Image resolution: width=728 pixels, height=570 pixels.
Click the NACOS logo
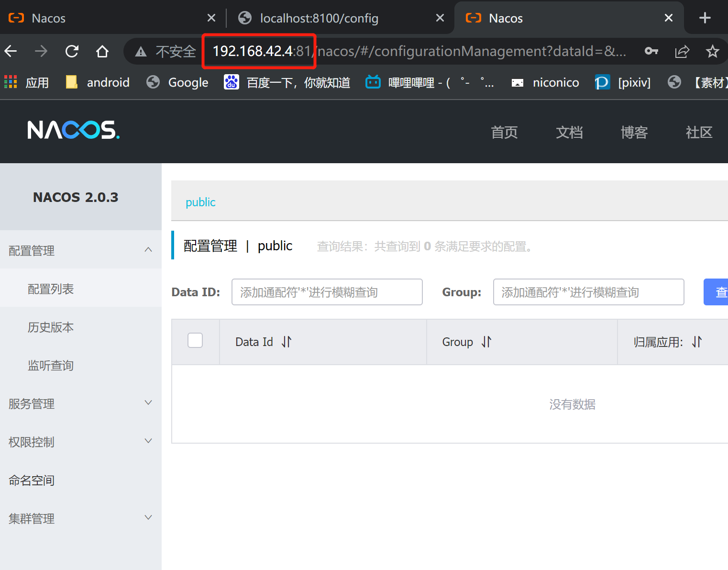[x=73, y=130]
